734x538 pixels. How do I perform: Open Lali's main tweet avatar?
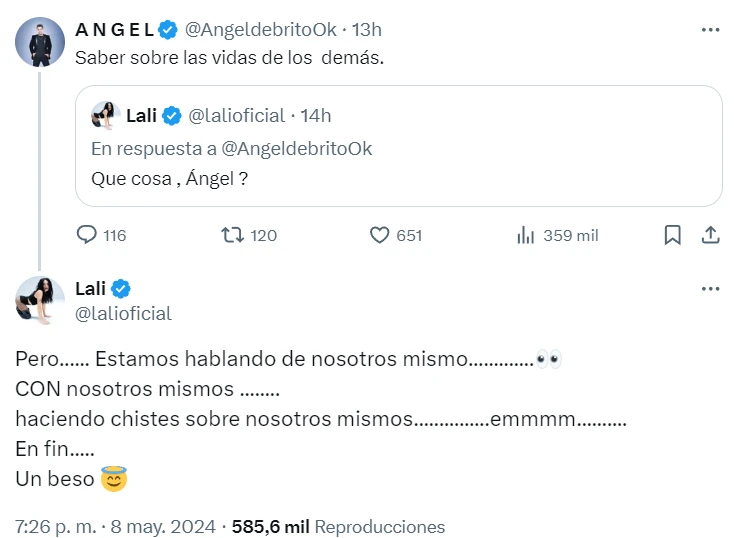coord(40,300)
